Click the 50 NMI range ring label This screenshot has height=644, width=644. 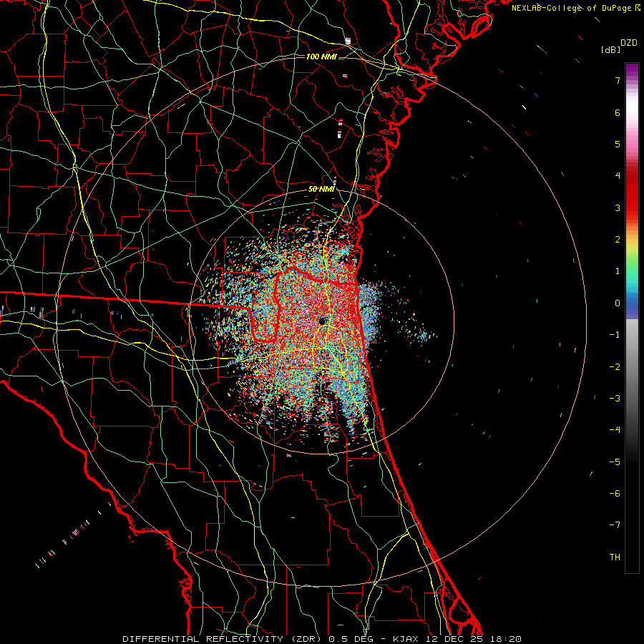pyautogui.click(x=321, y=189)
